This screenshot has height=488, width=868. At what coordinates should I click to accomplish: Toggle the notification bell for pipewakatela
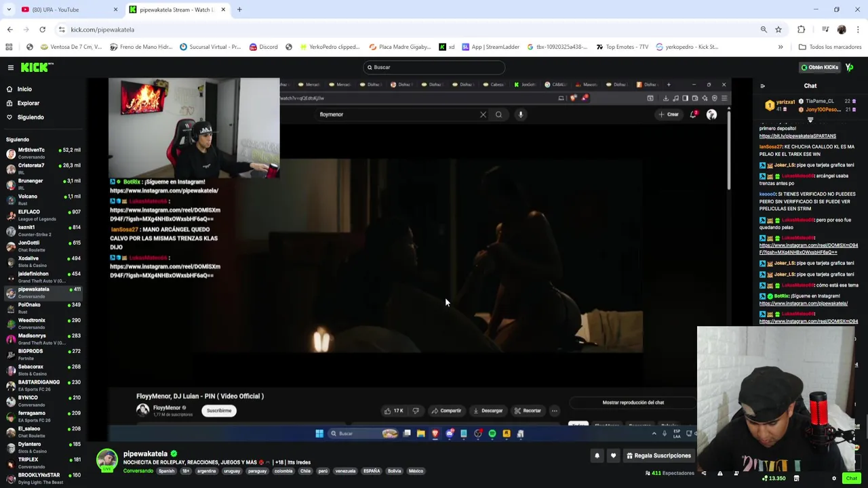(x=597, y=455)
